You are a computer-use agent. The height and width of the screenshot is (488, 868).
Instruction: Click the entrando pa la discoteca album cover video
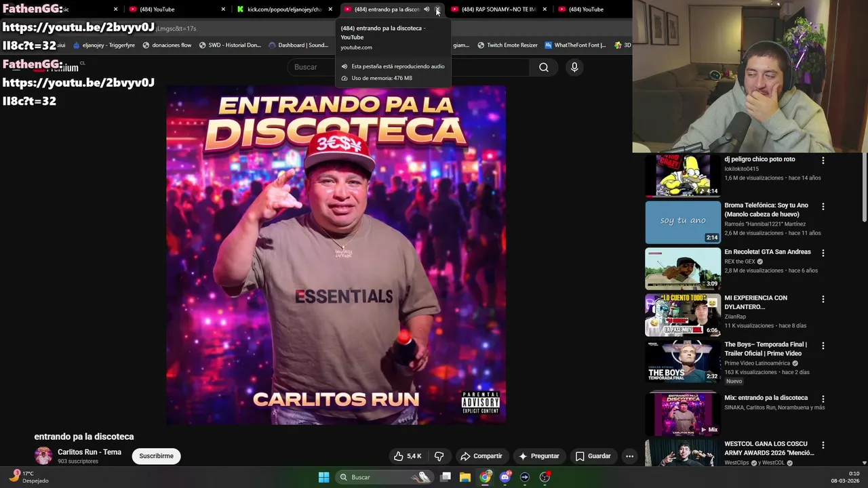pos(336,255)
